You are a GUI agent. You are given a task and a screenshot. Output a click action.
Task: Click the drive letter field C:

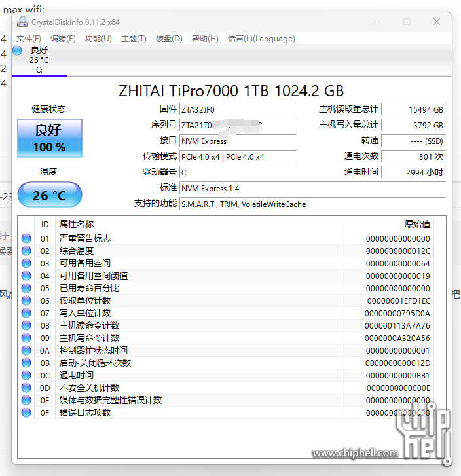(238, 173)
